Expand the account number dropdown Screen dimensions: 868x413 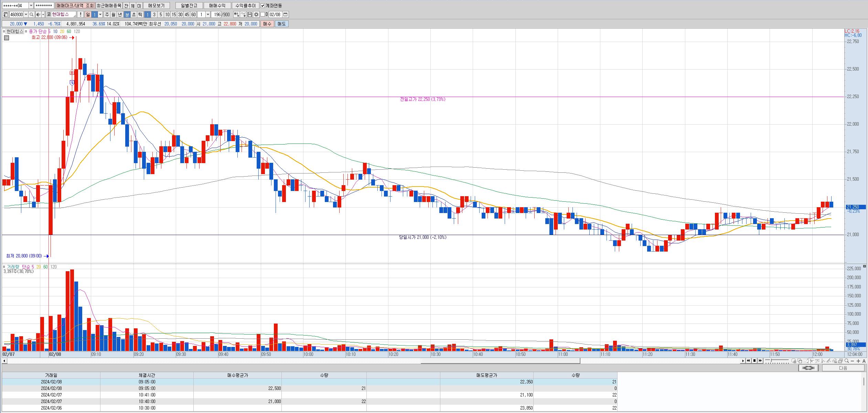pyautogui.click(x=31, y=6)
